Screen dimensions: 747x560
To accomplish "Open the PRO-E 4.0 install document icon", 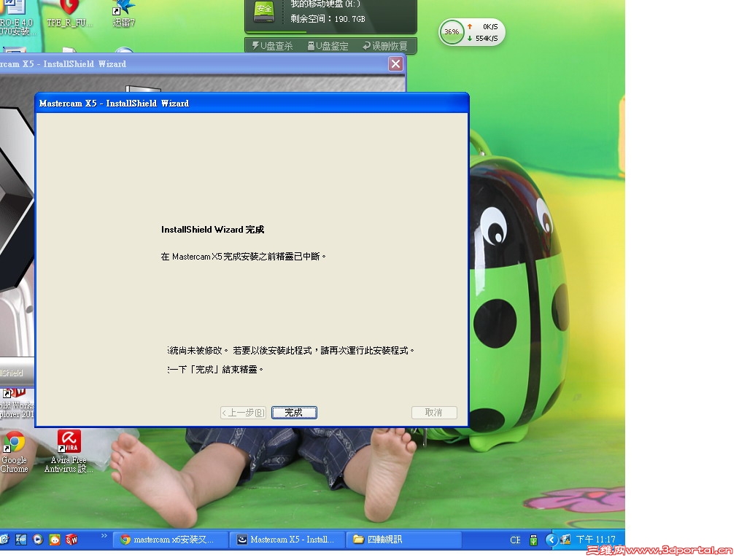I will (16, 17).
